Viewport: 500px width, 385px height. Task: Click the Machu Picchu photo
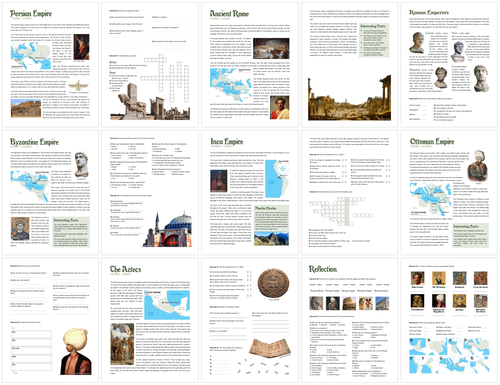click(x=271, y=239)
